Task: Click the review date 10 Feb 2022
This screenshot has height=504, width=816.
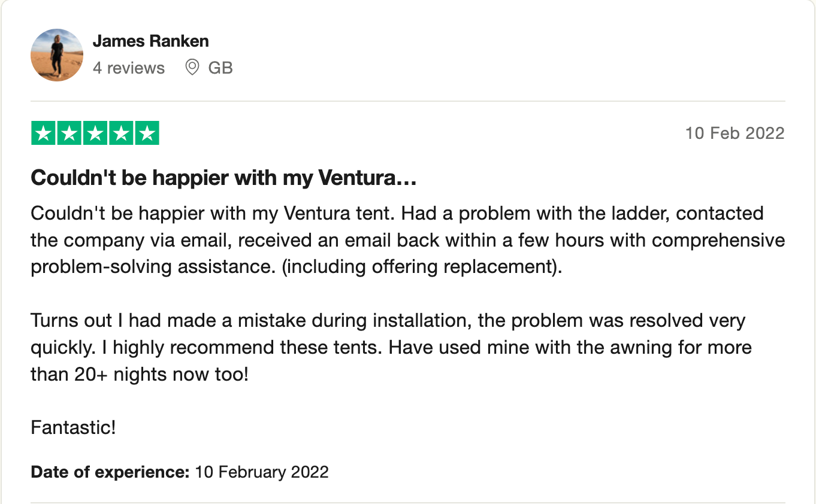Action: (x=735, y=133)
